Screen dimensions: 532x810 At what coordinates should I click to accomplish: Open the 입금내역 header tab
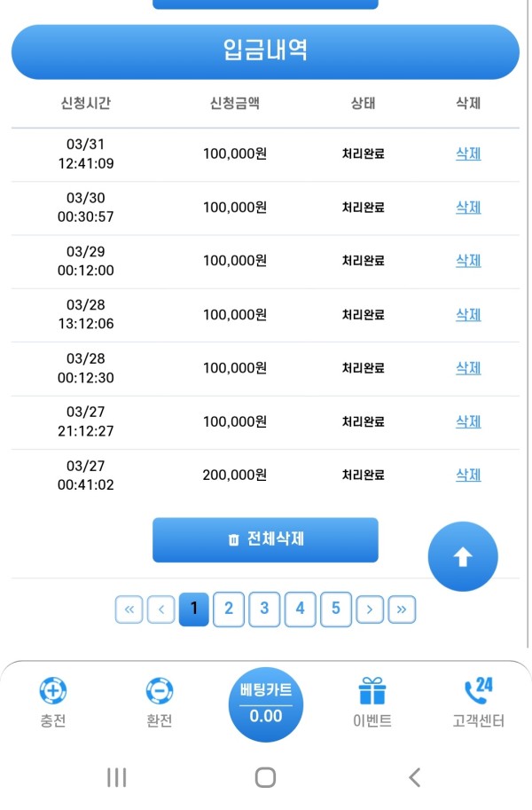click(264, 51)
